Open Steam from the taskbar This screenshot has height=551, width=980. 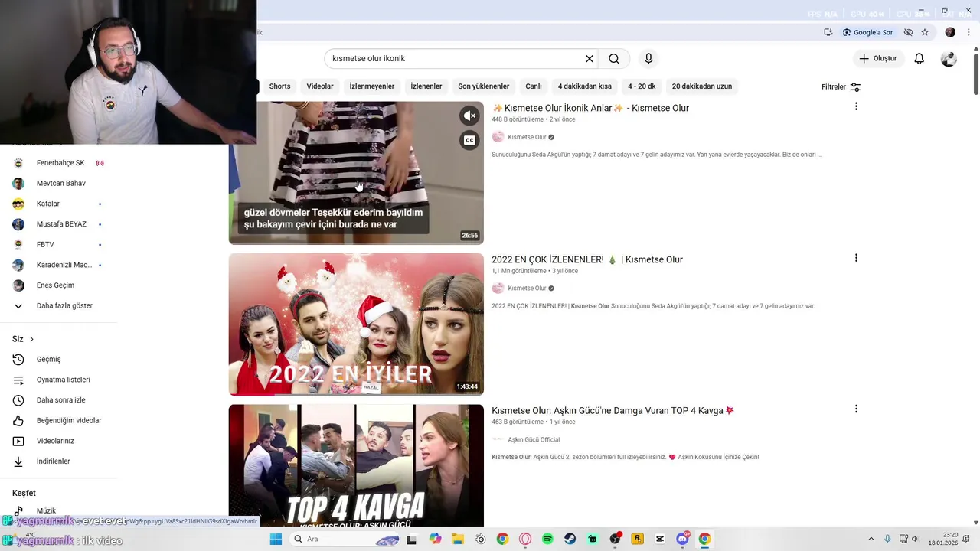pos(570,539)
